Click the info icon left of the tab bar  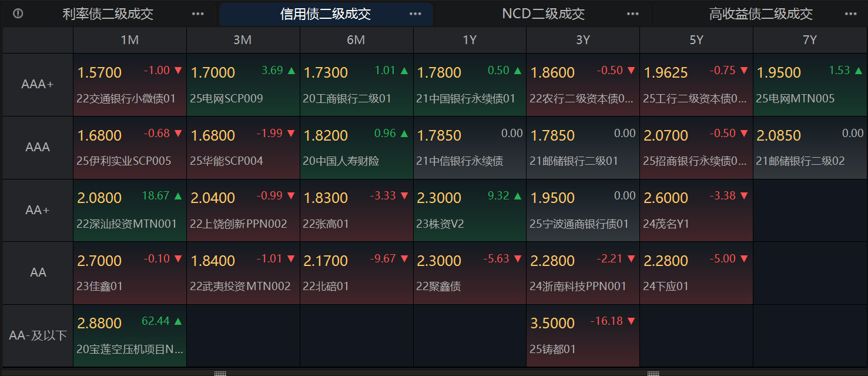coord(18,14)
